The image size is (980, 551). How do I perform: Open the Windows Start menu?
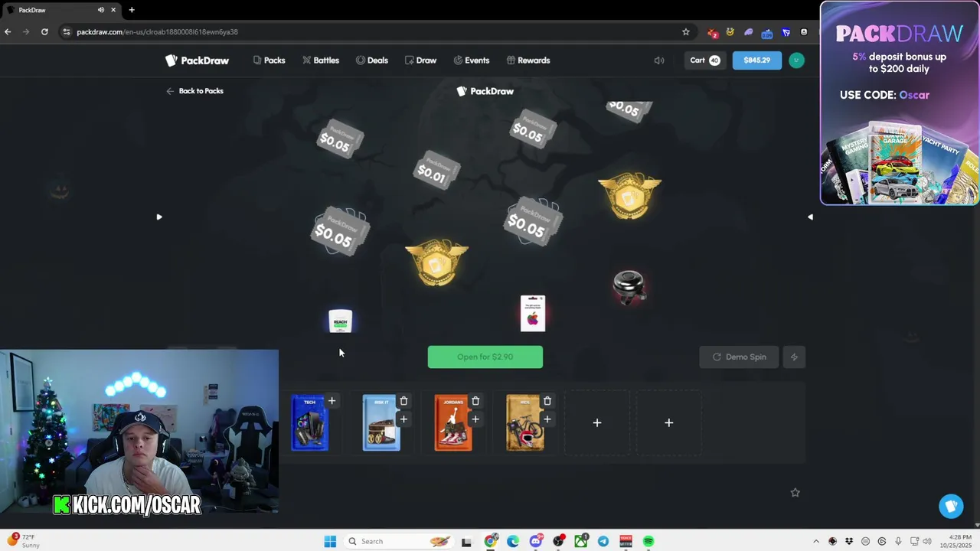[x=330, y=541]
